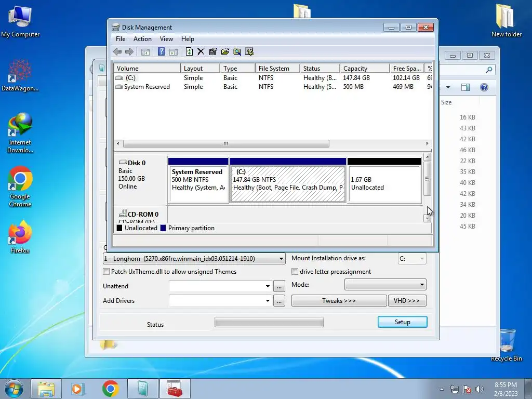532x399 pixels.
Task: Click the settings list toolbar icon
Action: point(249,51)
